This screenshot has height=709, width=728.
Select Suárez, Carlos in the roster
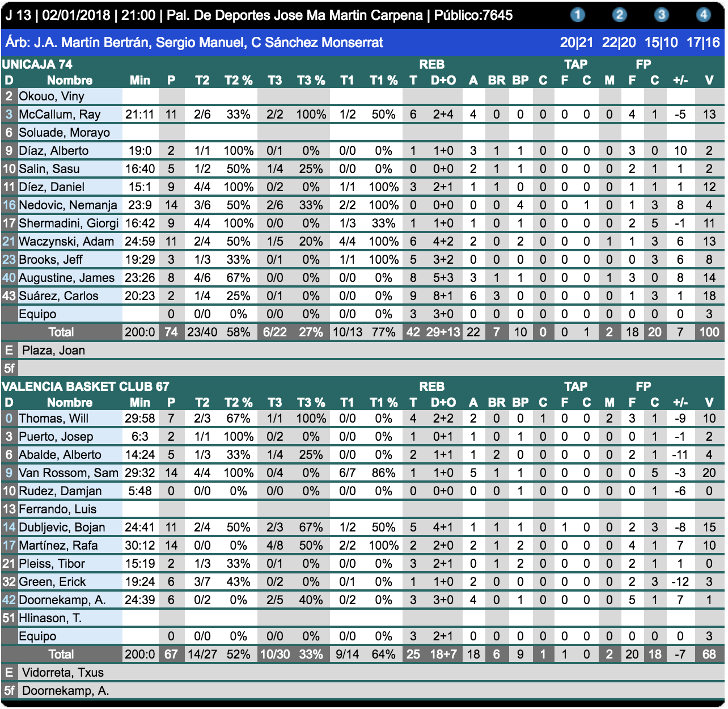pos(58,296)
